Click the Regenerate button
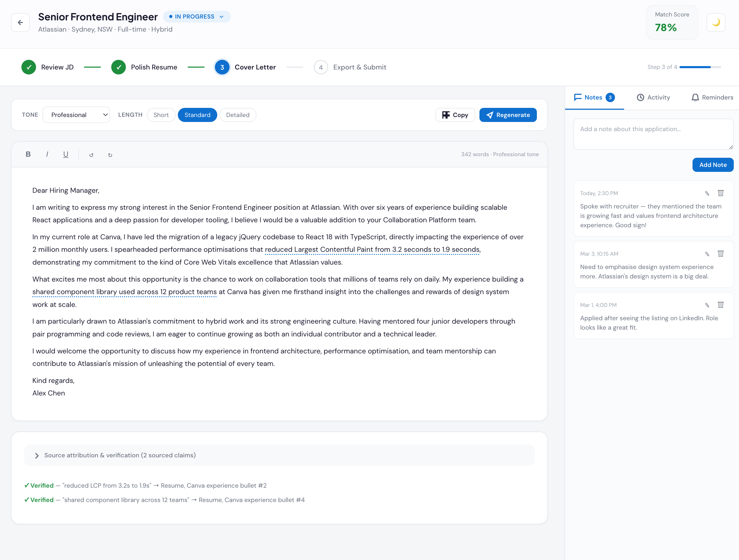Image resolution: width=739 pixels, height=560 pixels. coord(508,115)
